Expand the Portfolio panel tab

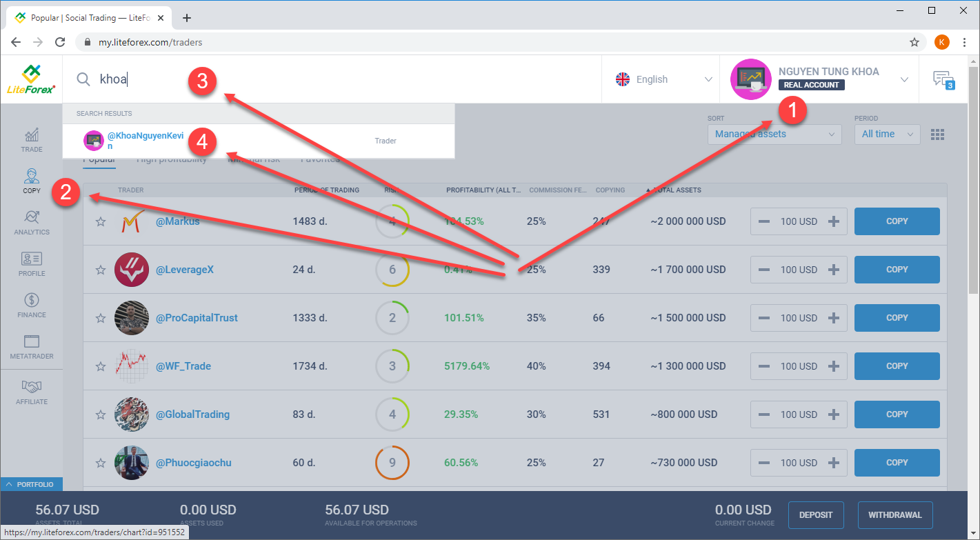point(31,484)
